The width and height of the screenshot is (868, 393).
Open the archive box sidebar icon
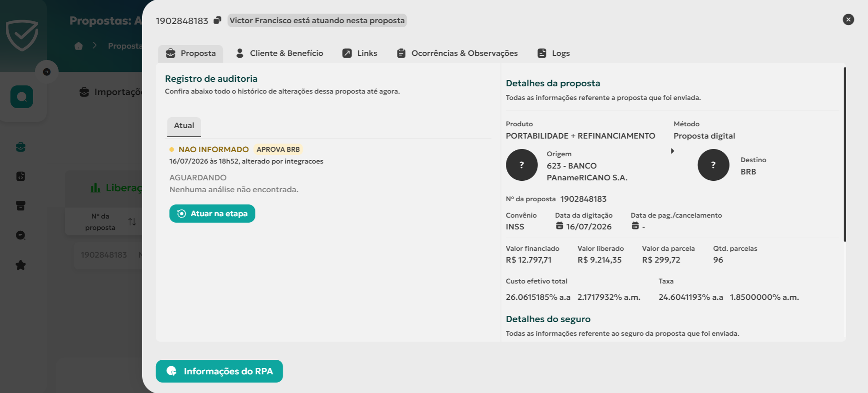point(21,206)
